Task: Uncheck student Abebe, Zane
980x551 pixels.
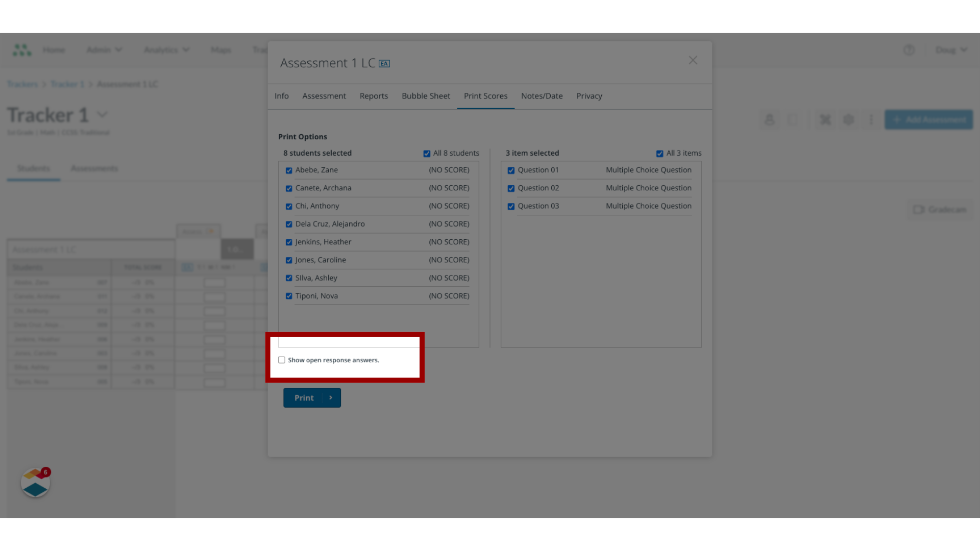Action: coord(289,170)
